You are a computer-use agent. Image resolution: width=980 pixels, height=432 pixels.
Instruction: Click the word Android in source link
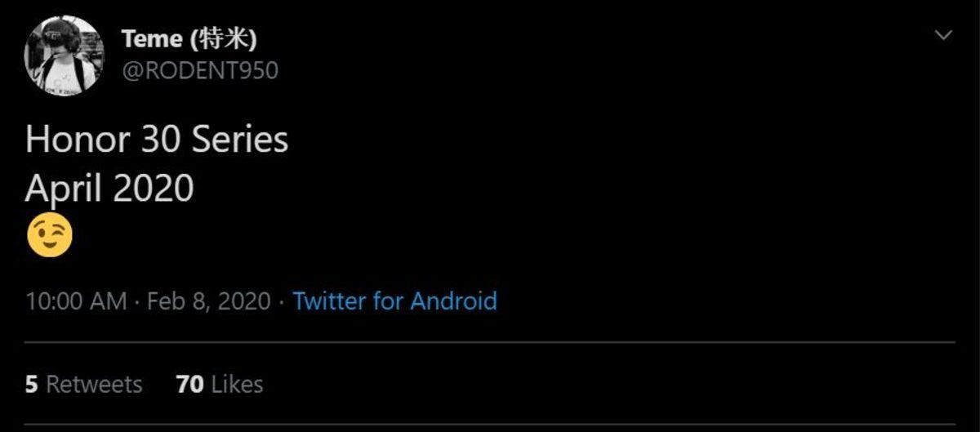tap(453, 301)
